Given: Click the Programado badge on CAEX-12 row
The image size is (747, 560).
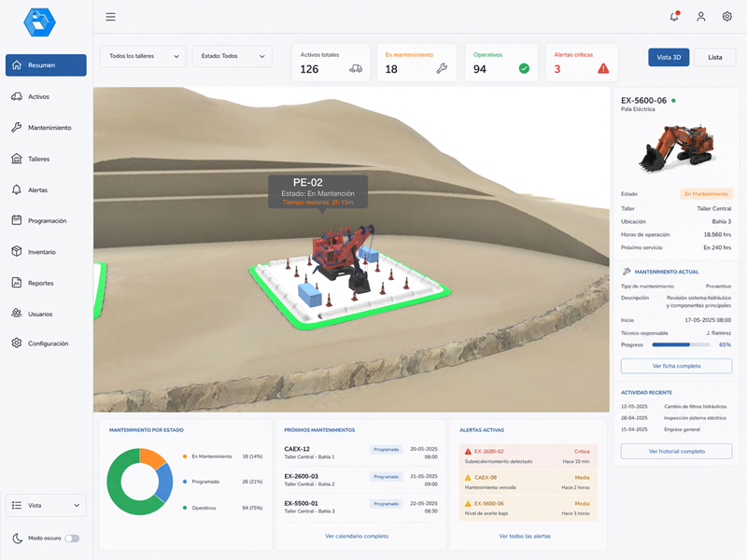Looking at the screenshot, I should click(x=387, y=450).
